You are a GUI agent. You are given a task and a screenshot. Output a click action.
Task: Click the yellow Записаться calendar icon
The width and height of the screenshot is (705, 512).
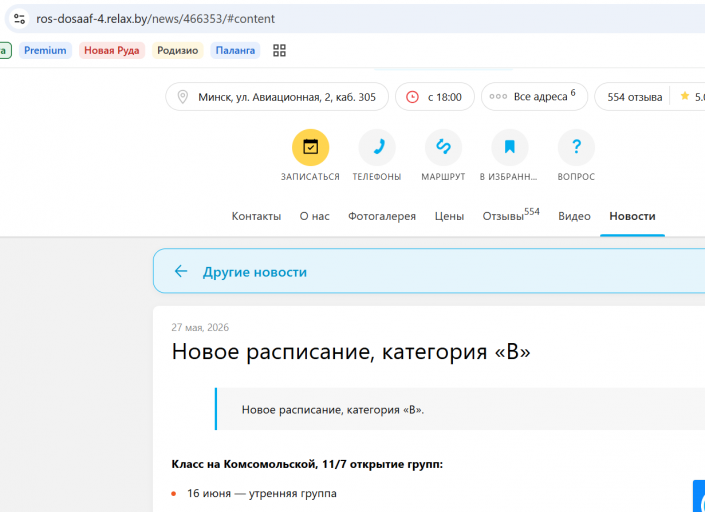click(x=310, y=147)
